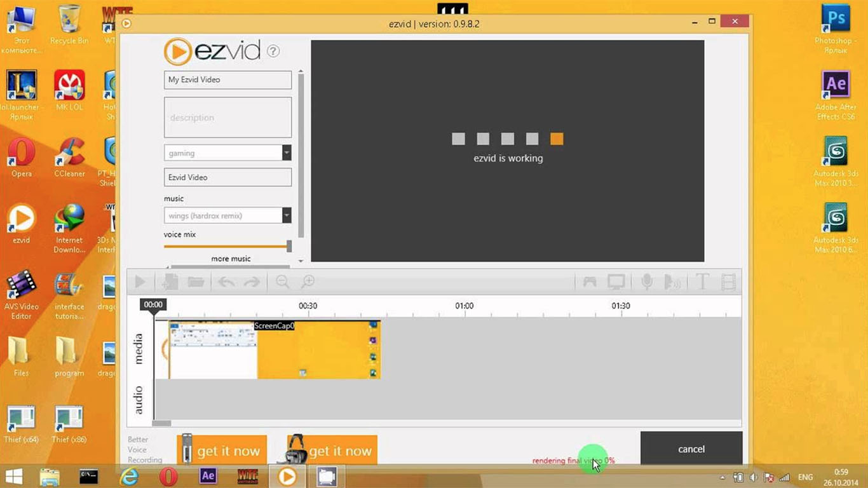Adjust the voice mix slider

(x=289, y=246)
